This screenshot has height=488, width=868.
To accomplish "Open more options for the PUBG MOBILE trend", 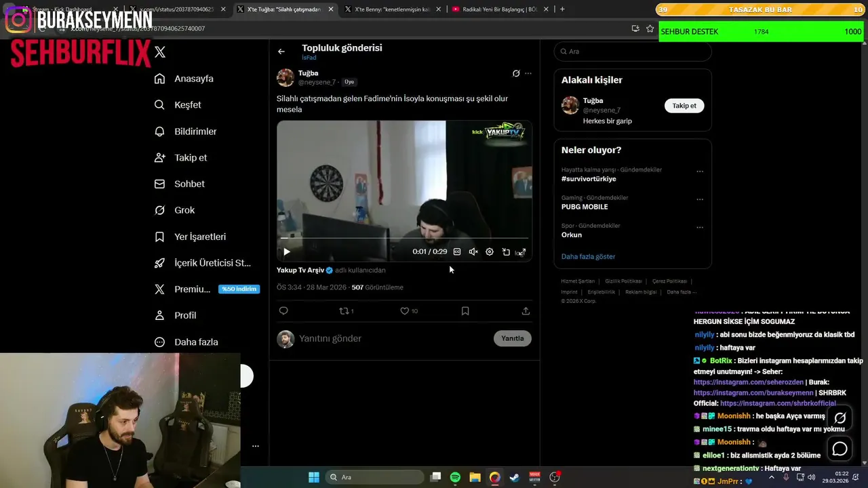I will [700, 199].
